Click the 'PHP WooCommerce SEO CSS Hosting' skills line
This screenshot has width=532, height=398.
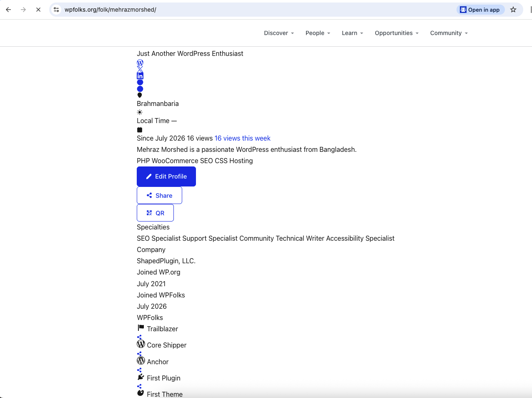point(195,161)
